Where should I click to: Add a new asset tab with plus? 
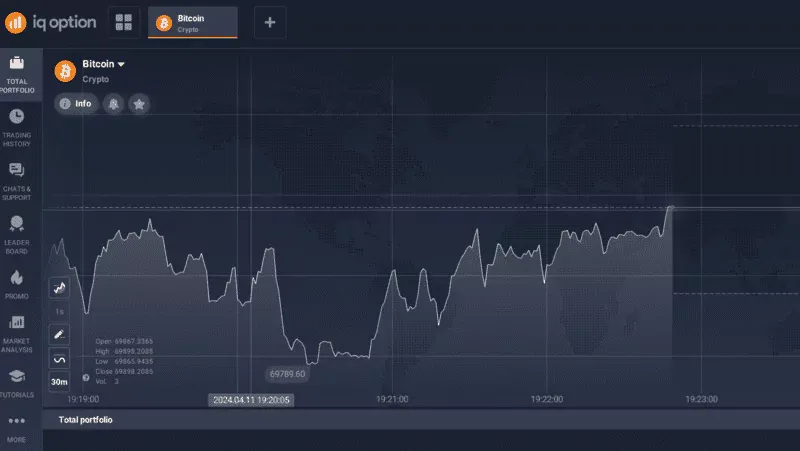[270, 22]
